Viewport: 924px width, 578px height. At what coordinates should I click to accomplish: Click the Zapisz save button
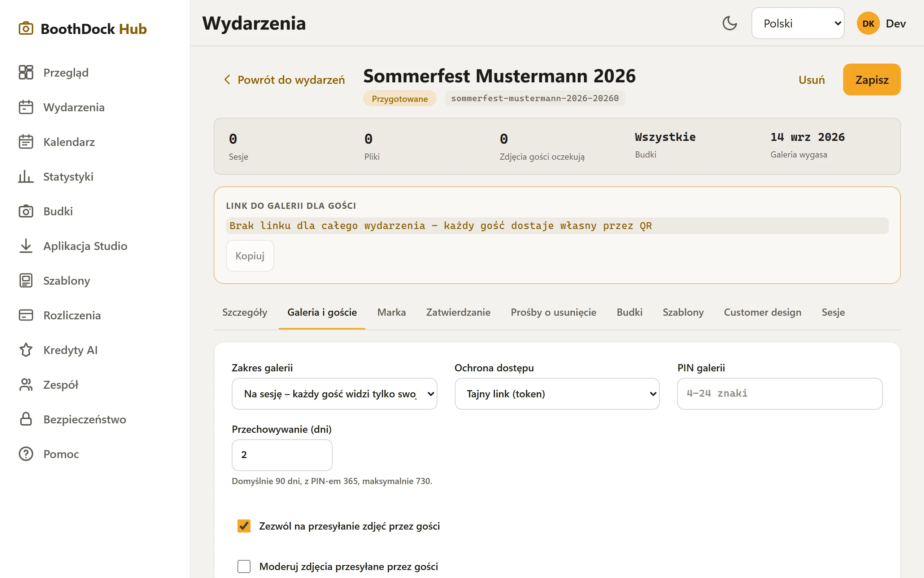872,79
